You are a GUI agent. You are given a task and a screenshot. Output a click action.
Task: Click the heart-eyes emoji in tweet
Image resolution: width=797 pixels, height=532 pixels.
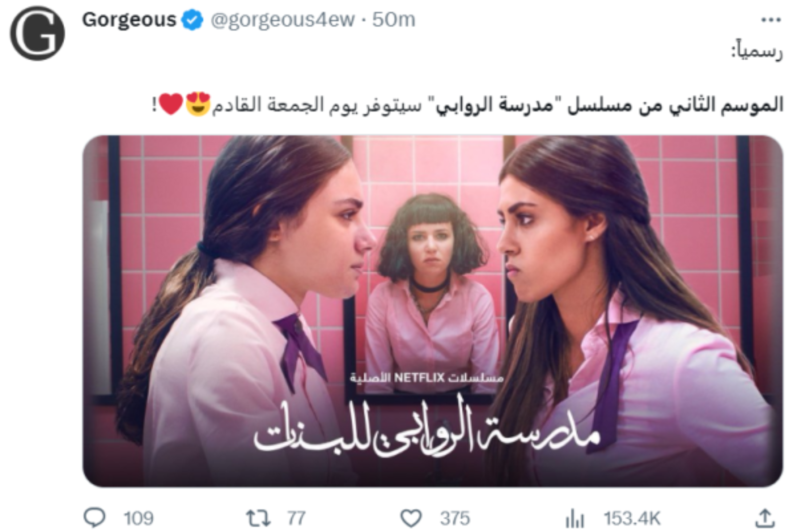coord(198,104)
